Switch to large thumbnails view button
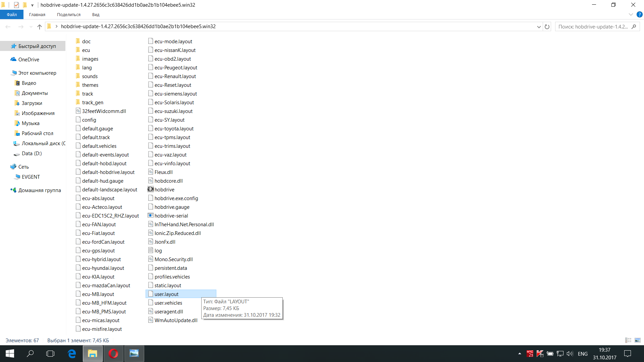The image size is (644, 362). tap(638, 340)
